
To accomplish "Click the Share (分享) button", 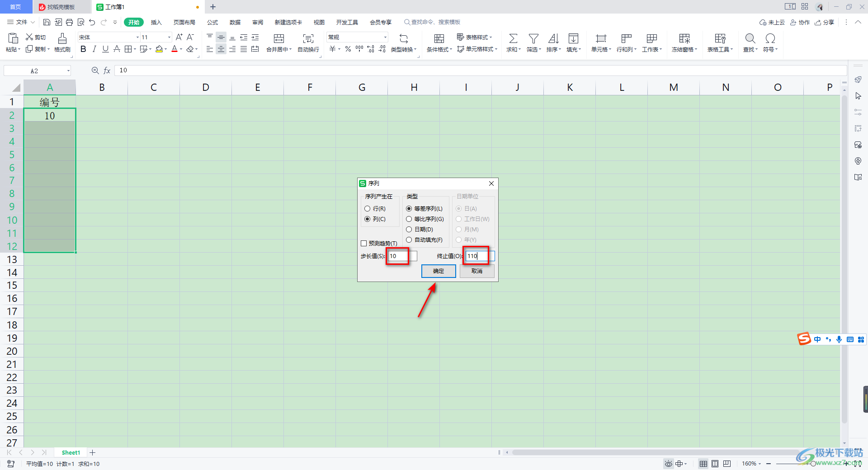I will click(824, 22).
